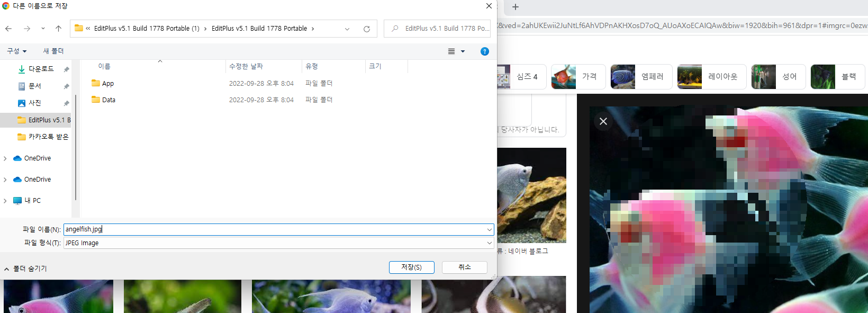The height and width of the screenshot is (313, 868).
Task: Click EditPlus v5.1 Build 1778 Portable (1) breadcrumb
Action: 147,29
